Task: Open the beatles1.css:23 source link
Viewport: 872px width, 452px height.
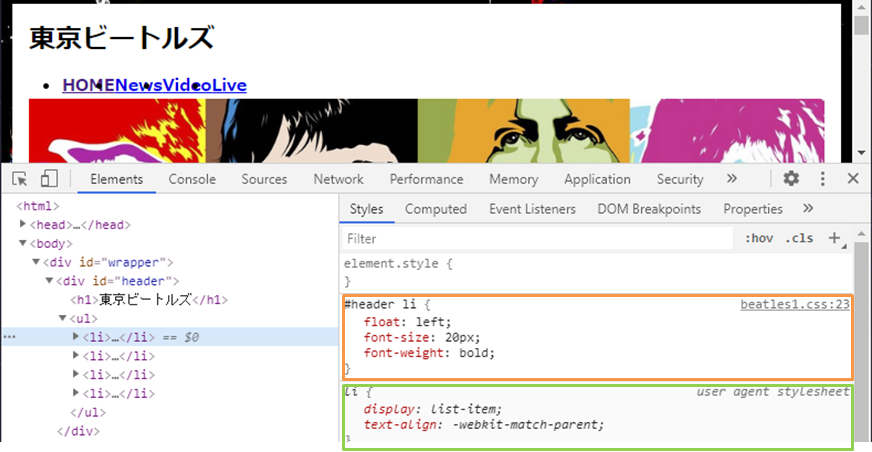Action: pos(795,304)
